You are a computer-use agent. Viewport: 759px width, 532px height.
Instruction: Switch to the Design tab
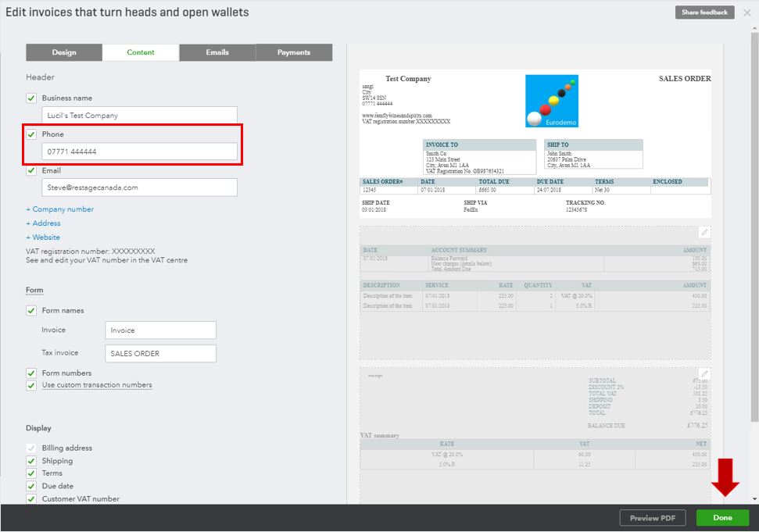click(65, 52)
